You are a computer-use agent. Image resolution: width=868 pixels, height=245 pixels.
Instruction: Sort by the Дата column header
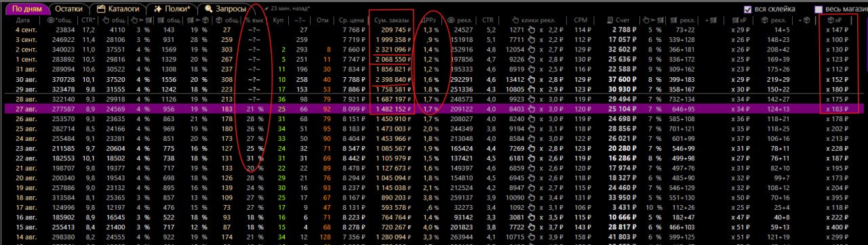click(x=23, y=21)
